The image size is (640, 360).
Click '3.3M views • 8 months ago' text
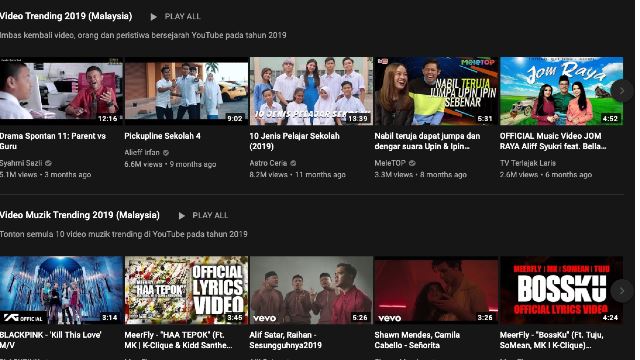coord(420,175)
